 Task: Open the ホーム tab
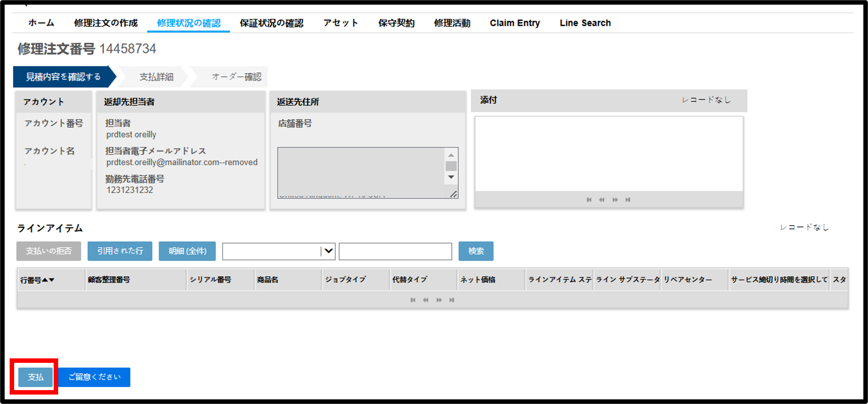[41, 23]
